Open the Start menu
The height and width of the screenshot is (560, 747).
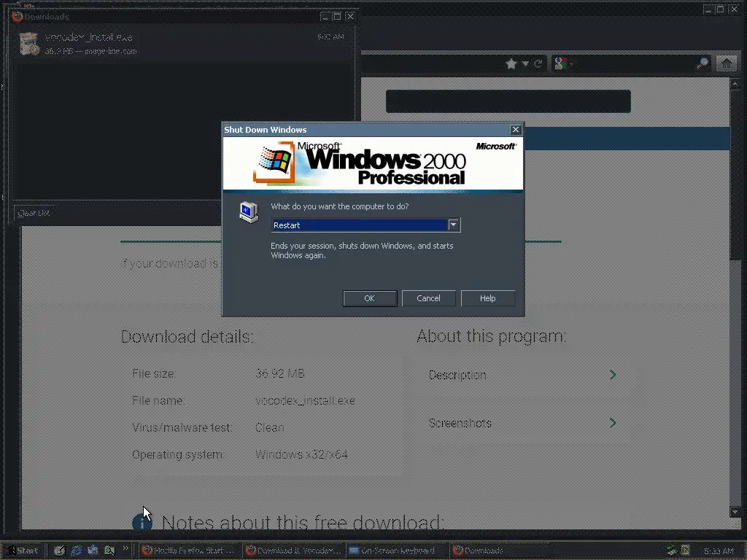coord(21,551)
